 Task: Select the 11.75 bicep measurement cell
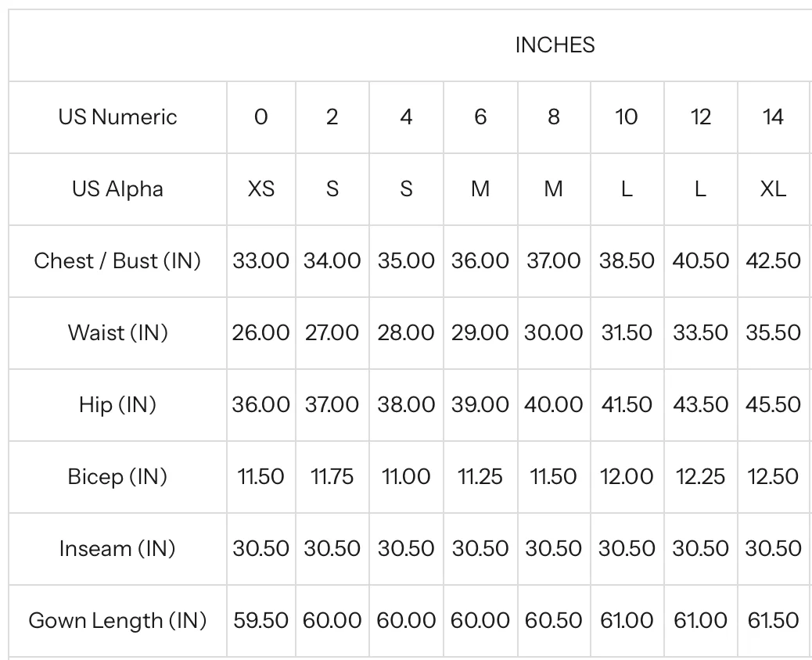point(332,476)
